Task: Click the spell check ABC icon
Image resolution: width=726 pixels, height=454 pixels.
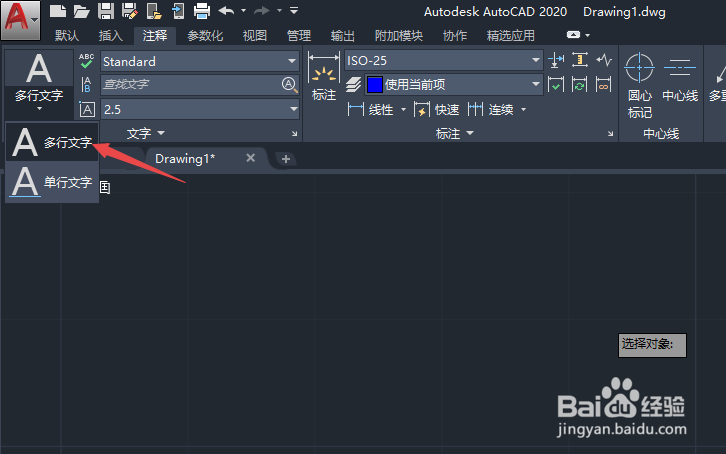Action: pyautogui.click(x=87, y=61)
